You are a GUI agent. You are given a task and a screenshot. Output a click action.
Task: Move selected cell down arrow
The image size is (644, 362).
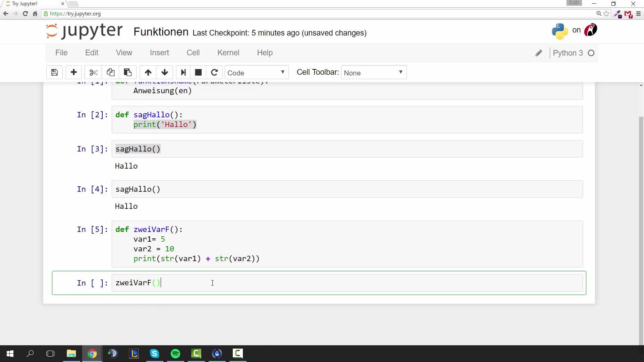(x=165, y=72)
